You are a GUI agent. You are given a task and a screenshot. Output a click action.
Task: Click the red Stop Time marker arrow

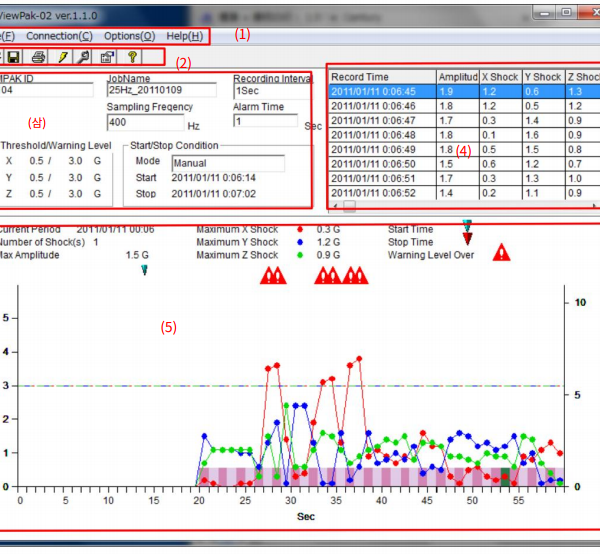pyautogui.click(x=467, y=238)
